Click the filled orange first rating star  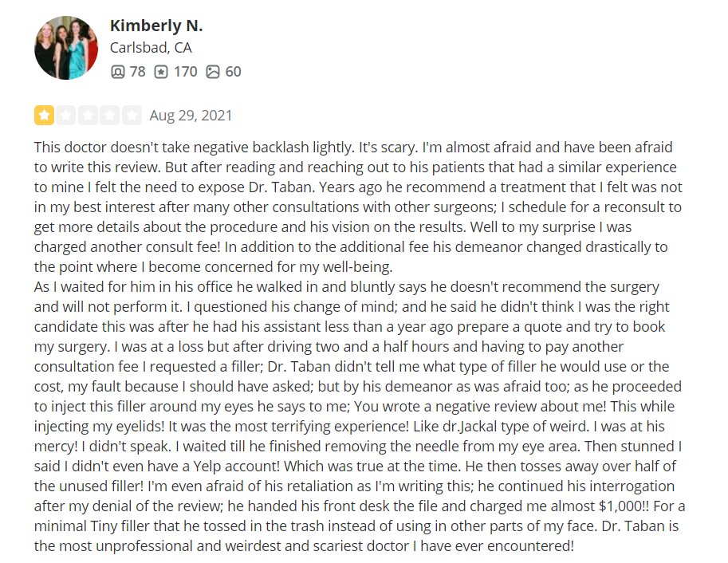pyautogui.click(x=44, y=115)
